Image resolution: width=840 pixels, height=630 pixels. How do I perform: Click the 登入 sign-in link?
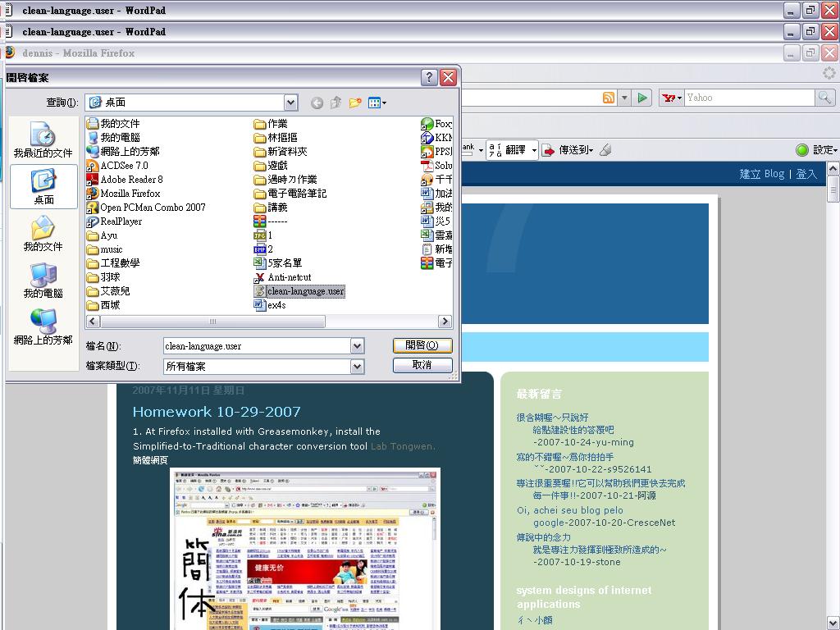(806, 174)
